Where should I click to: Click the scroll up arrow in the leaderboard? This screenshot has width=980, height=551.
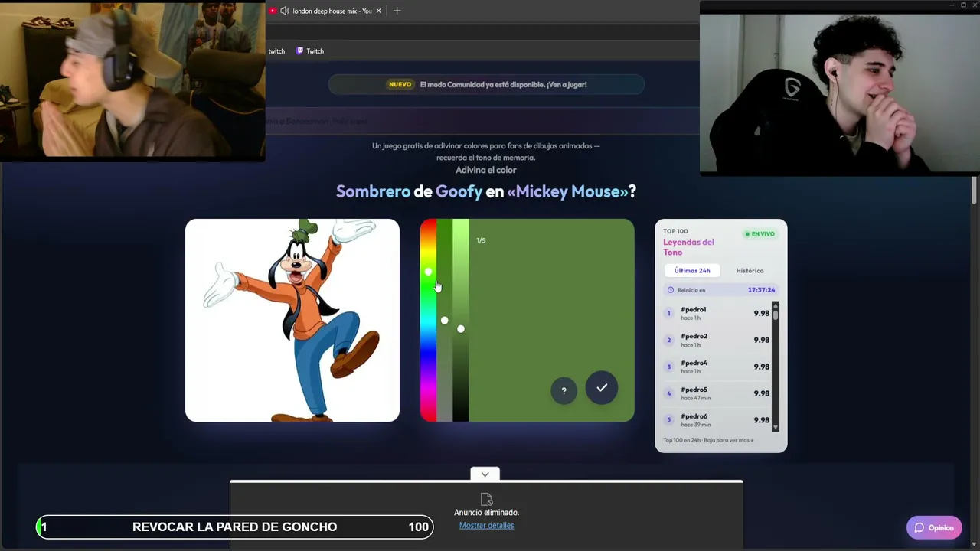(x=776, y=305)
